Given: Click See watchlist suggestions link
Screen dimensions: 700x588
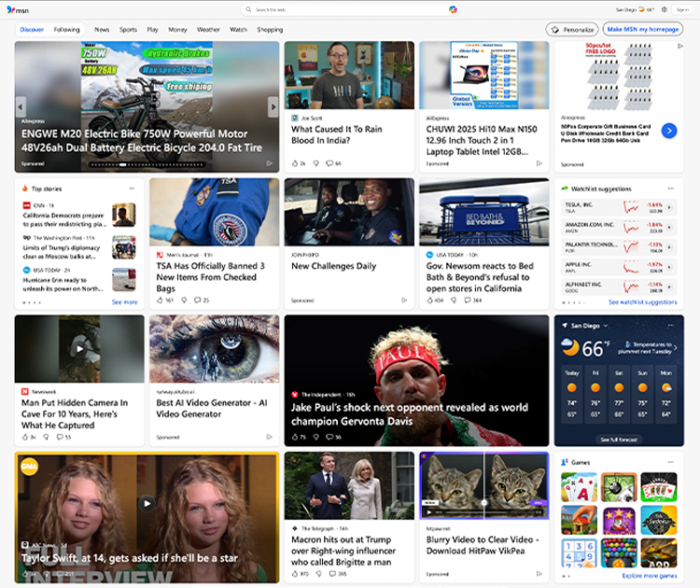Looking at the screenshot, I should tap(642, 302).
